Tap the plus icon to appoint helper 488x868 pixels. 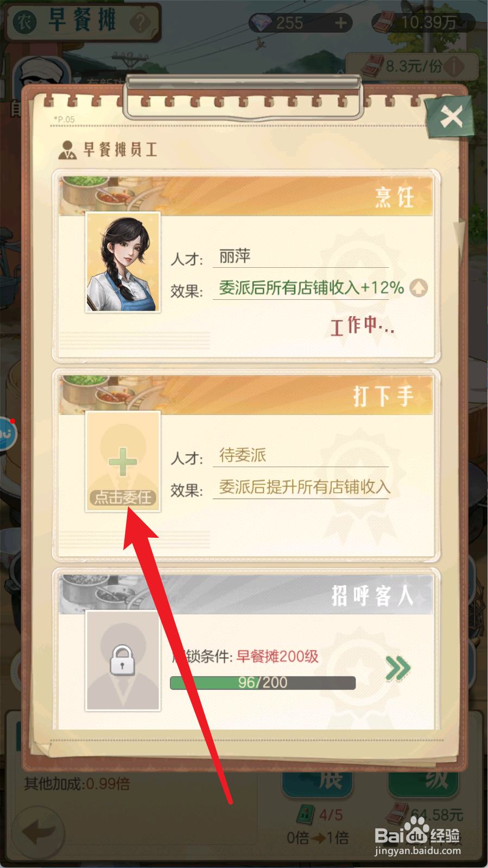pyautogui.click(x=123, y=462)
